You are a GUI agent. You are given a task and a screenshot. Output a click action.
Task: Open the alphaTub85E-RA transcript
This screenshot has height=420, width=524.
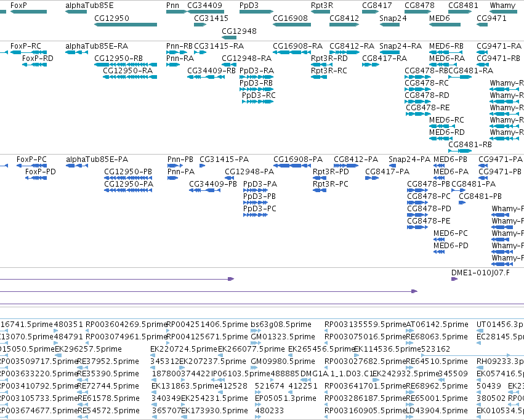click(x=76, y=52)
